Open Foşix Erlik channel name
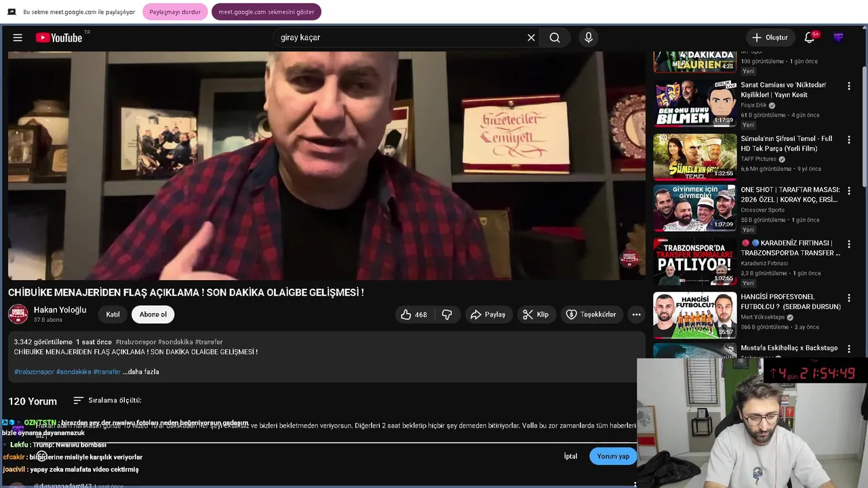Viewport: 868px width, 488px height. pyautogui.click(x=753, y=105)
